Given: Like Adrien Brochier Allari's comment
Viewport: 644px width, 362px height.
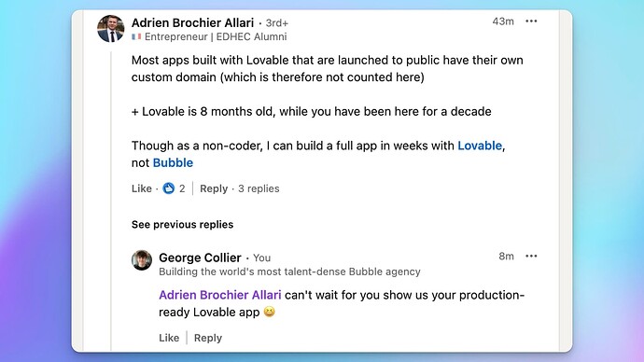Looking at the screenshot, I should 142,188.
